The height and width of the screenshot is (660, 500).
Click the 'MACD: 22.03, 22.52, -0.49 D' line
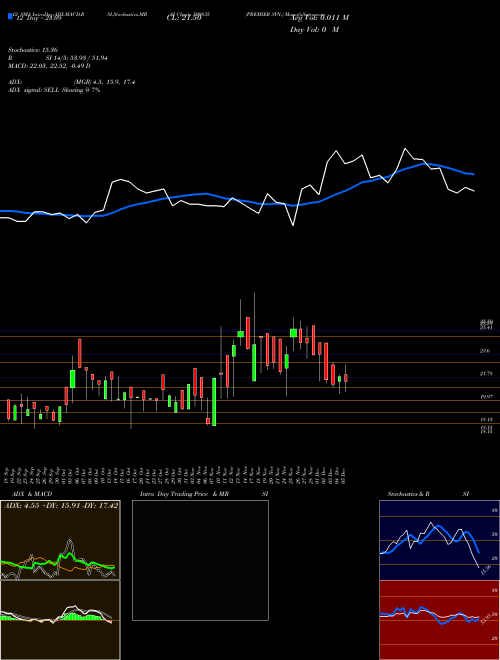49,66
